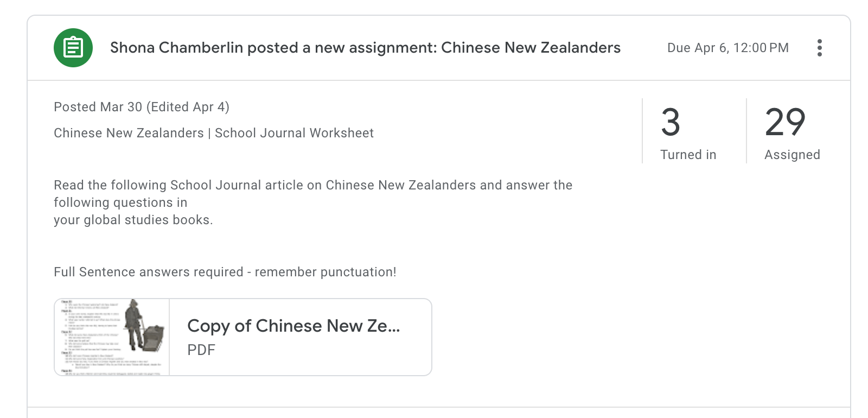Click the Assigned label
The width and height of the screenshot is (868, 418).
[x=792, y=155]
